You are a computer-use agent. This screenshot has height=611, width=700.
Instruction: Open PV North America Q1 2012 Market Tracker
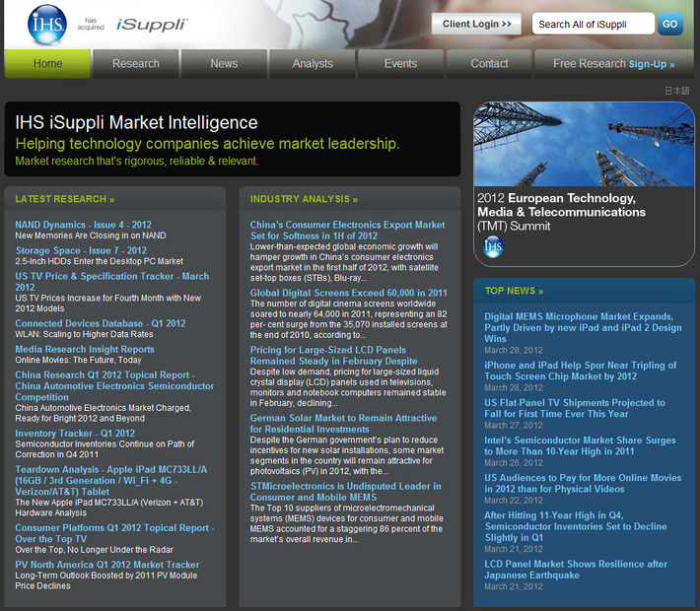click(x=107, y=565)
